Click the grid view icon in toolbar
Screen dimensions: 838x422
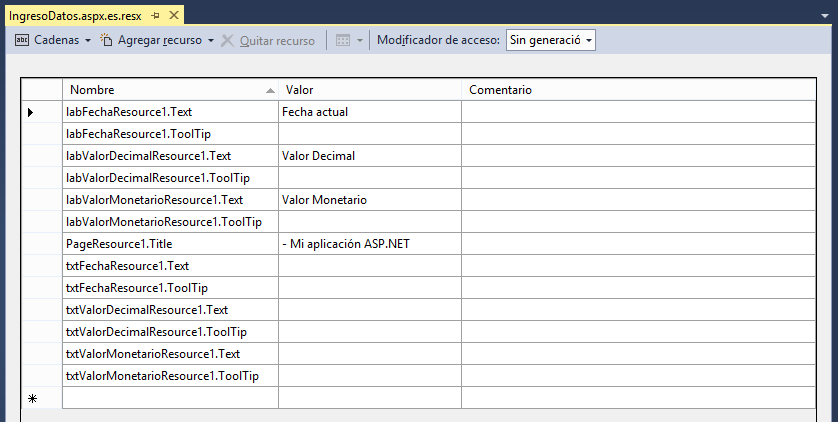[x=343, y=41]
